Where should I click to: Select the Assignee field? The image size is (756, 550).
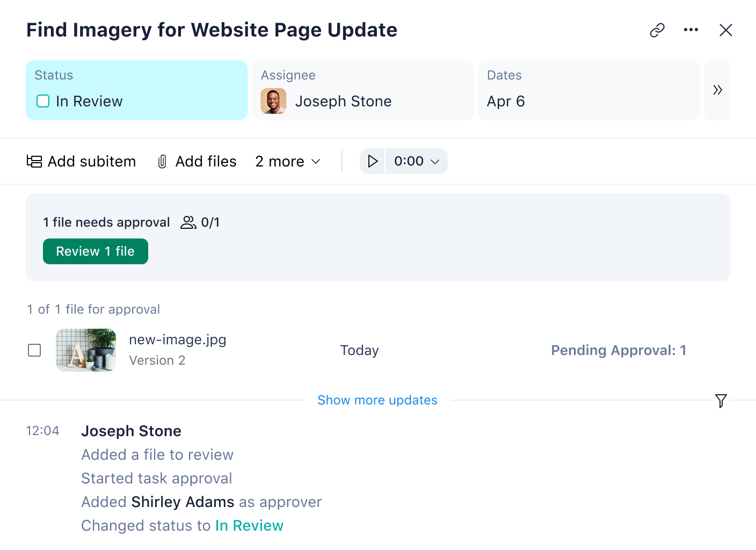(x=362, y=90)
